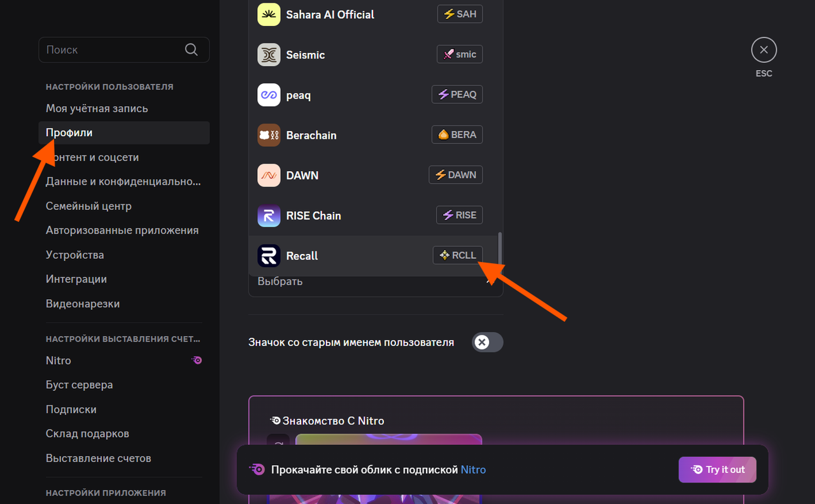Viewport: 815px width, 504px height.
Task: Click the Знакомство С Nitro heading
Action: point(334,421)
